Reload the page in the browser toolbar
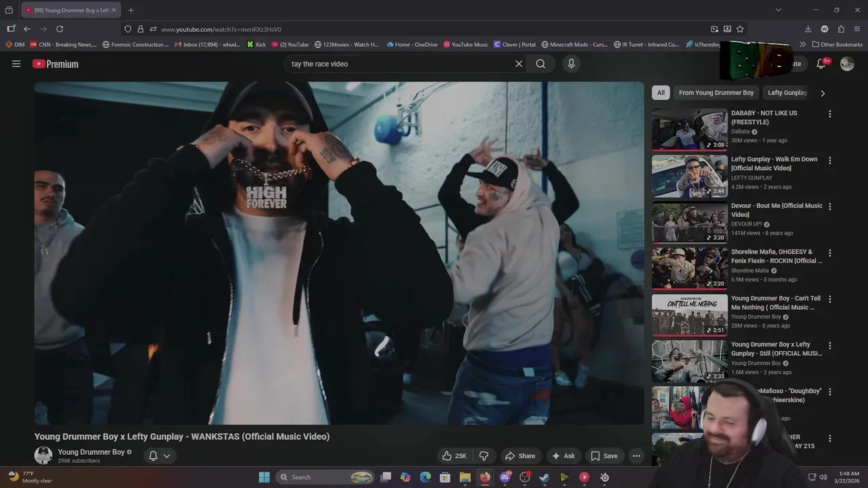 click(x=60, y=29)
